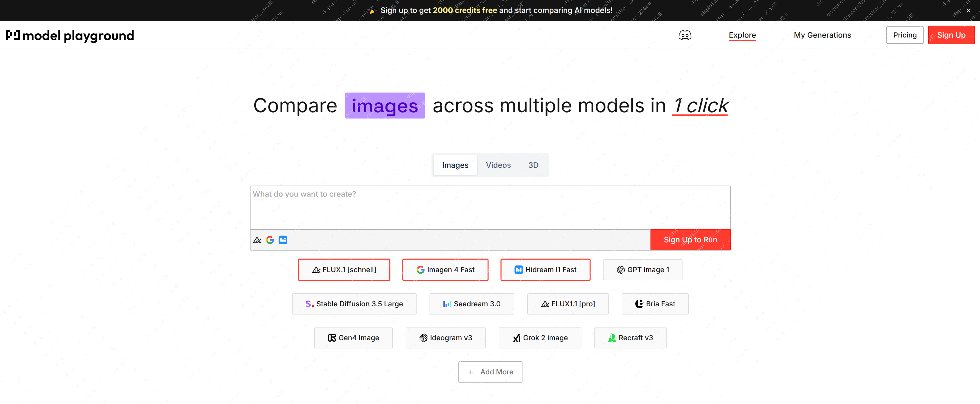The height and width of the screenshot is (404, 980).
Task: Click the model playground logo
Action: coord(70,36)
